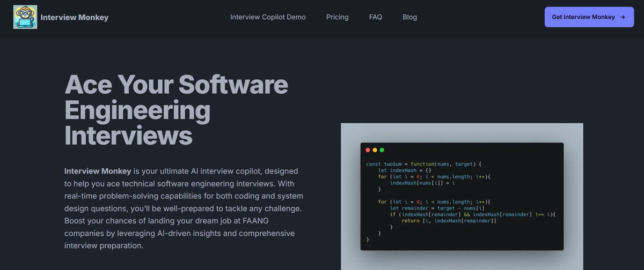This screenshot has height=270, width=644.
Task: Go to the Pricing page
Action: pos(337,17)
